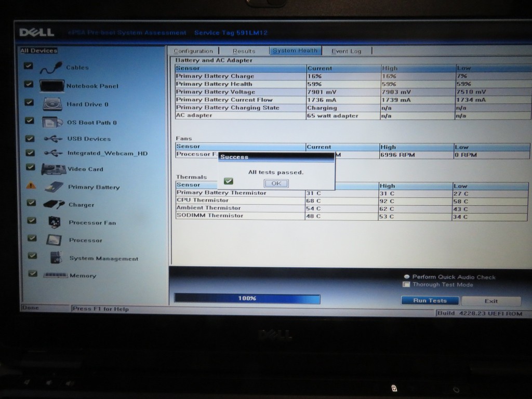
Task: Select the Integrated_Webcam_HD USB icon
Action: [x=54, y=153]
